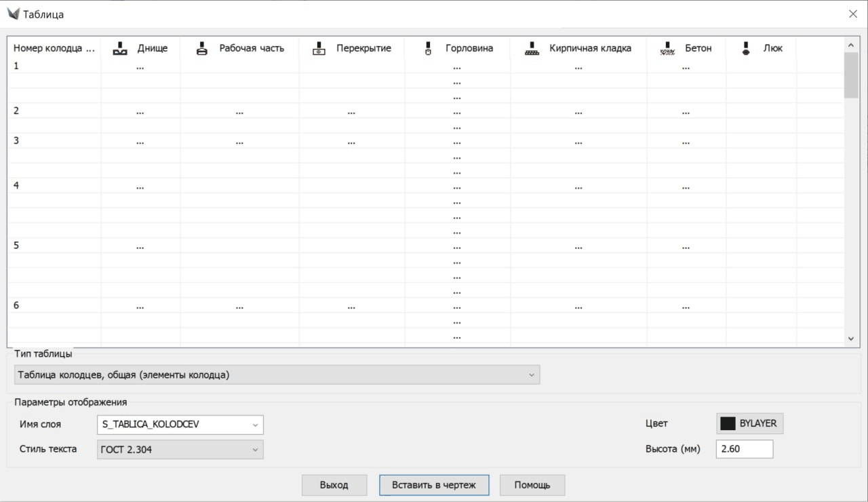Select well number 3 row

[x=16, y=141]
